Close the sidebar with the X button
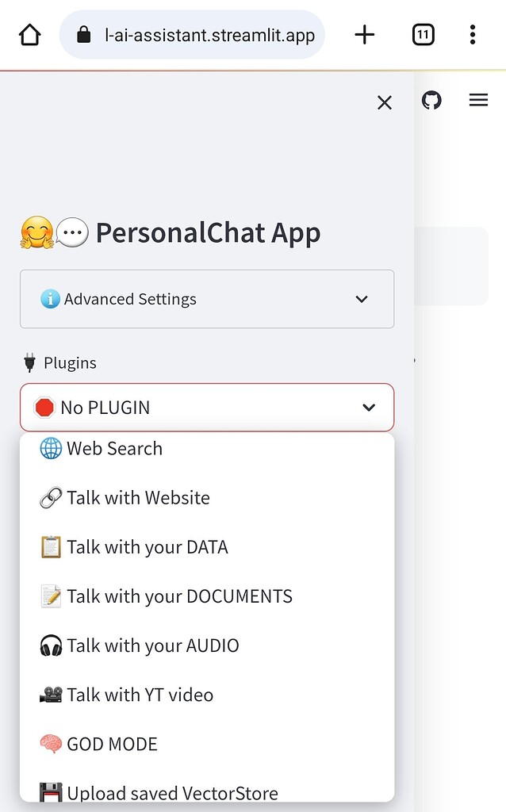Image resolution: width=506 pixels, height=812 pixels. [384, 102]
